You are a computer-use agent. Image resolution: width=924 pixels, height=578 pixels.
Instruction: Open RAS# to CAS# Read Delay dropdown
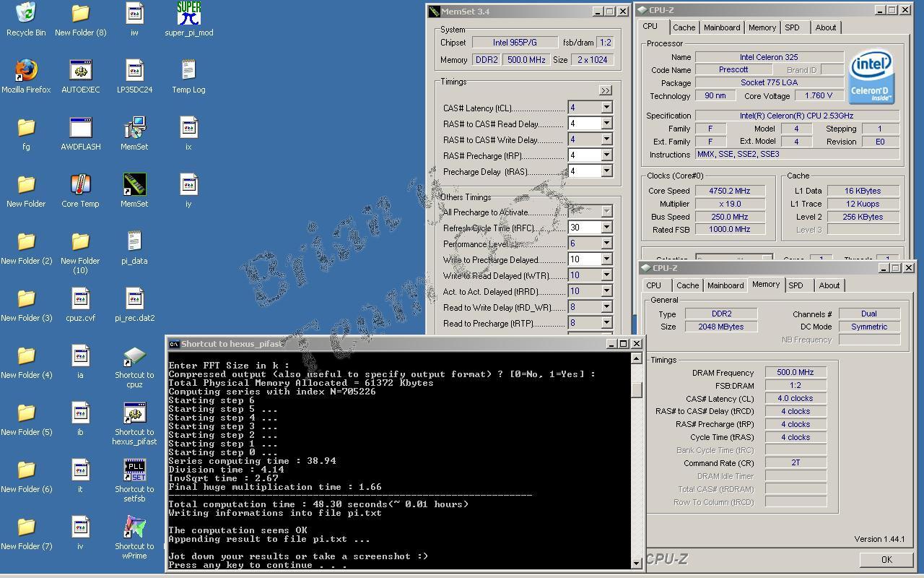[x=606, y=124]
